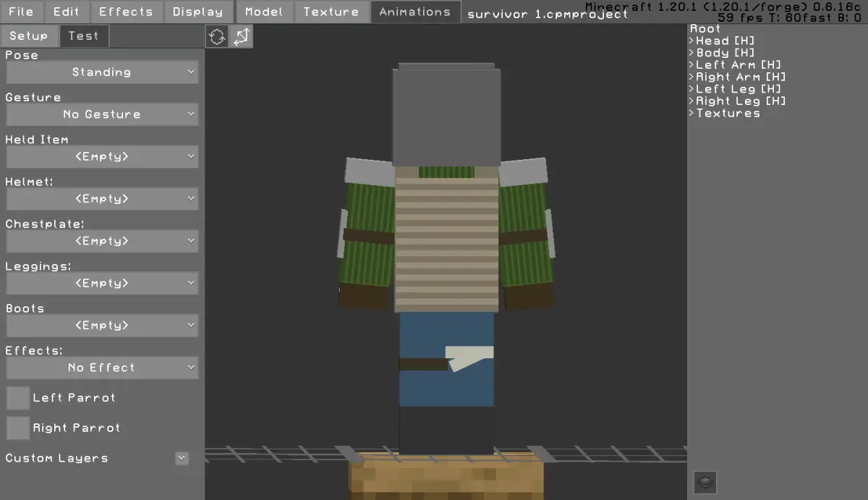Image resolution: width=868 pixels, height=500 pixels.
Task: Click the layers icon at bottom right
Action: click(x=705, y=482)
